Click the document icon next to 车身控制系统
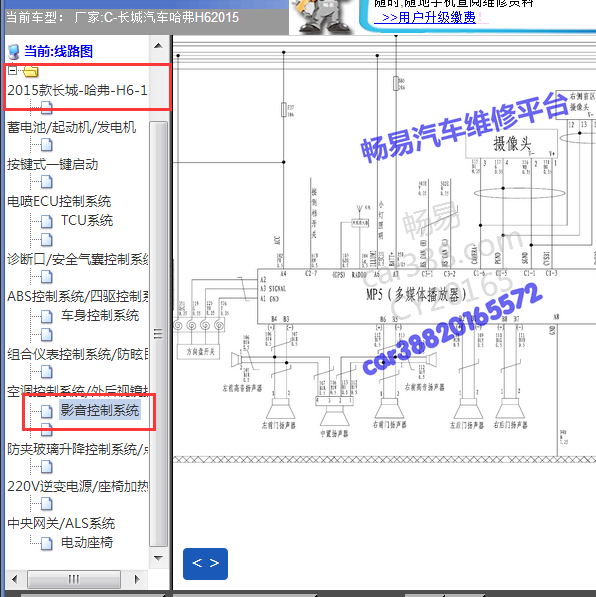Screen dimensions: 596x597 point(46,316)
